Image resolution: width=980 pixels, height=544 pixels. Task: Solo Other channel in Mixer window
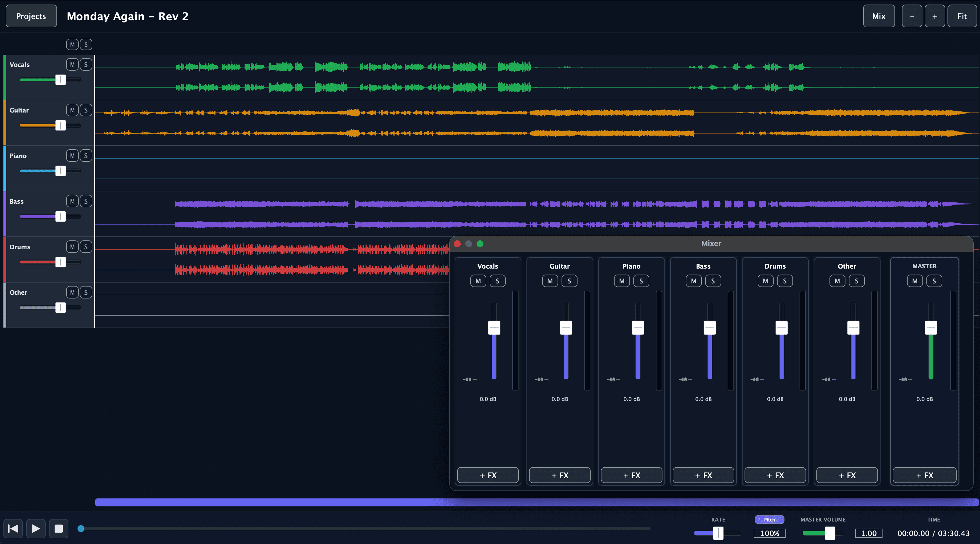click(x=857, y=281)
